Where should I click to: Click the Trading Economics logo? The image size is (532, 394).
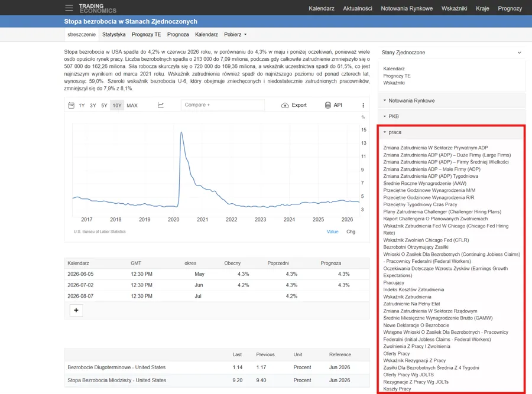[98, 8]
